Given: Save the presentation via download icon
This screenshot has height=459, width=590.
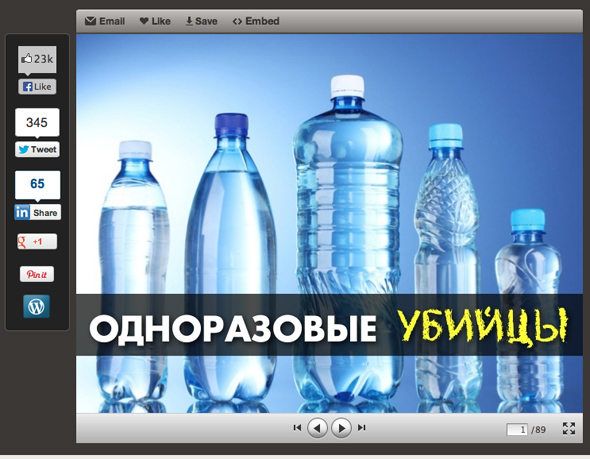Looking at the screenshot, I should point(201,21).
